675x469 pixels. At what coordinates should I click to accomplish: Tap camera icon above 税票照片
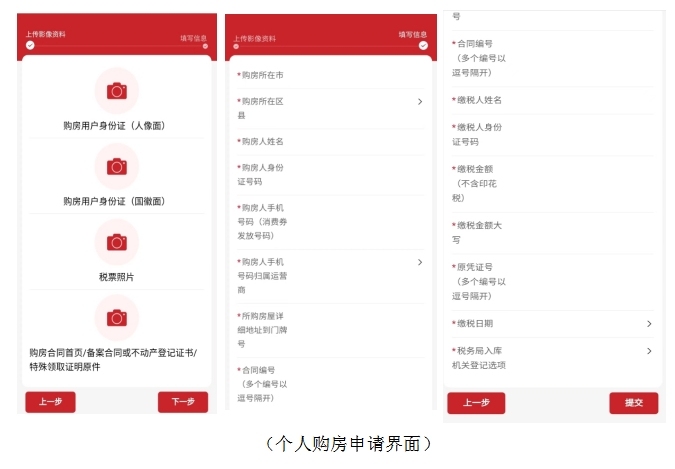pyautogui.click(x=116, y=242)
